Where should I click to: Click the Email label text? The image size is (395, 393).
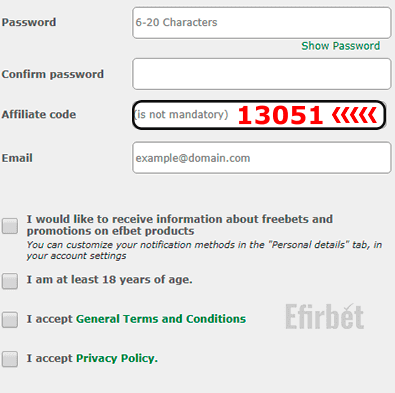pos(17,158)
